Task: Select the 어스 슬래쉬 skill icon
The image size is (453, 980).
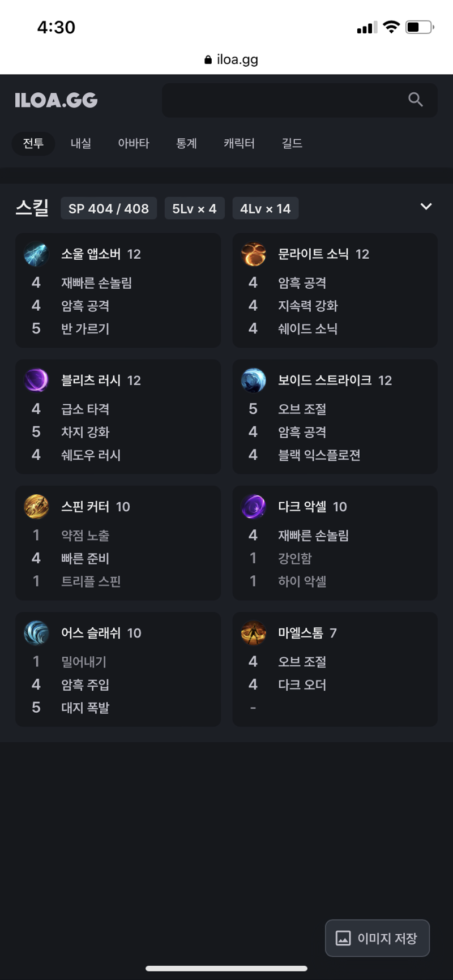Action: click(36, 633)
